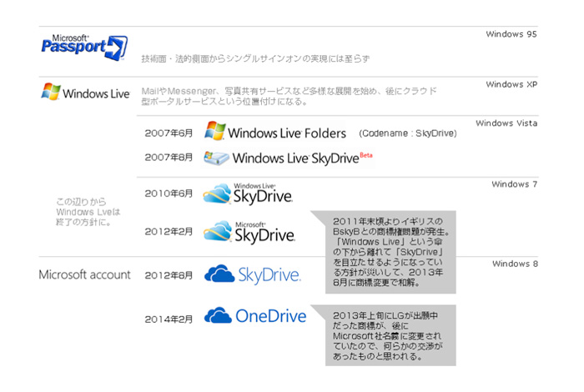Screen dimensions: 584x392
Task: Click the 2010 Windows Live SkyDrive cloud icon
Action: coord(217,193)
